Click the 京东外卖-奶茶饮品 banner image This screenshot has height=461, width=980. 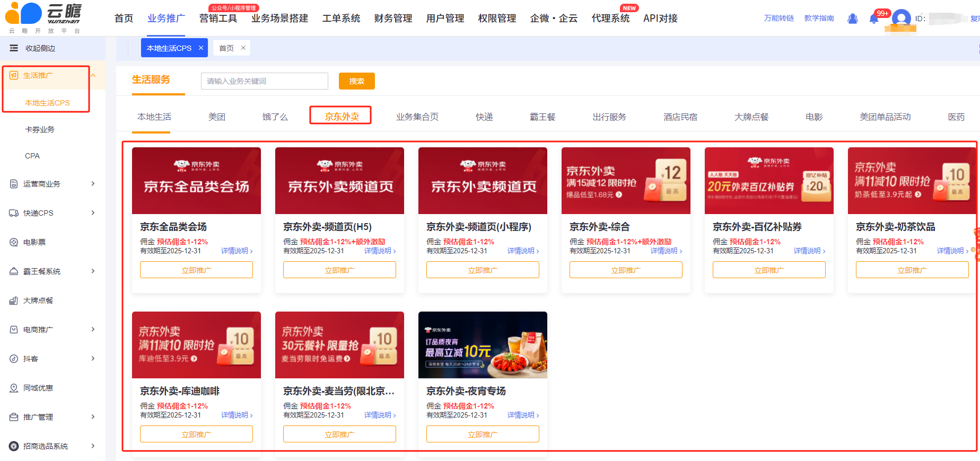pyautogui.click(x=912, y=181)
